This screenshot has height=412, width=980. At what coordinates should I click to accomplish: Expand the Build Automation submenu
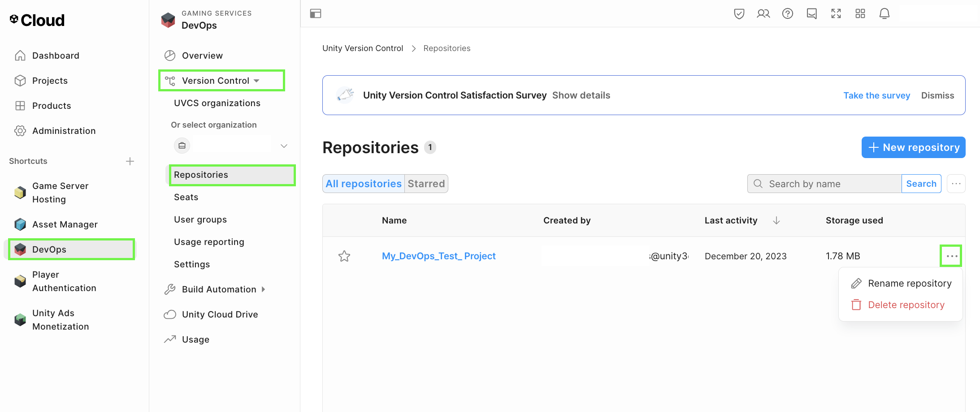click(263, 289)
